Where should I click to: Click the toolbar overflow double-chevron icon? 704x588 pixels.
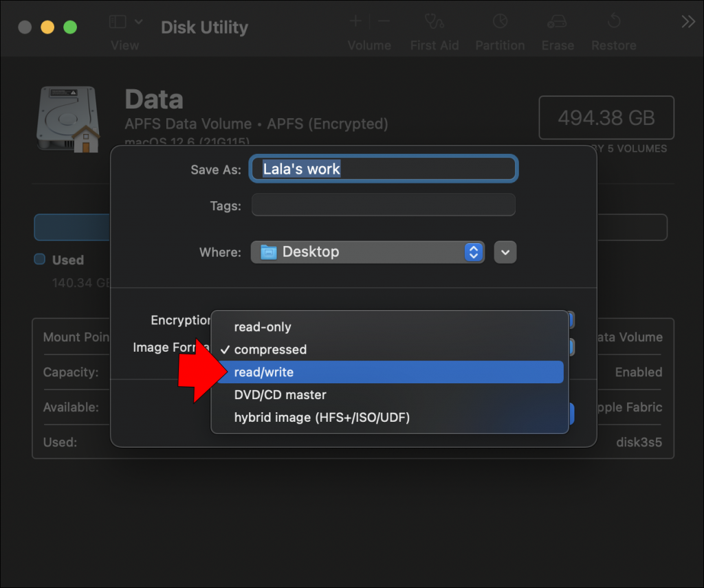tap(688, 21)
